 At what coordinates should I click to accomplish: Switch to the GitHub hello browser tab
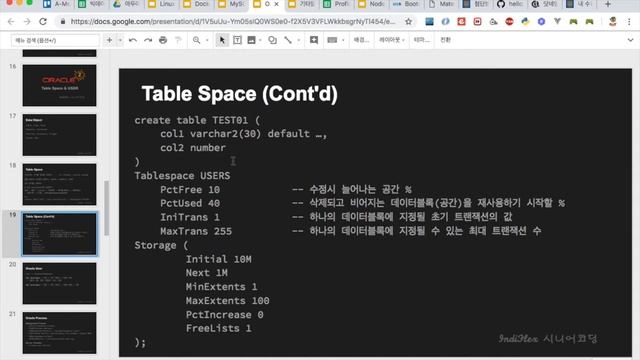(x=511, y=4)
